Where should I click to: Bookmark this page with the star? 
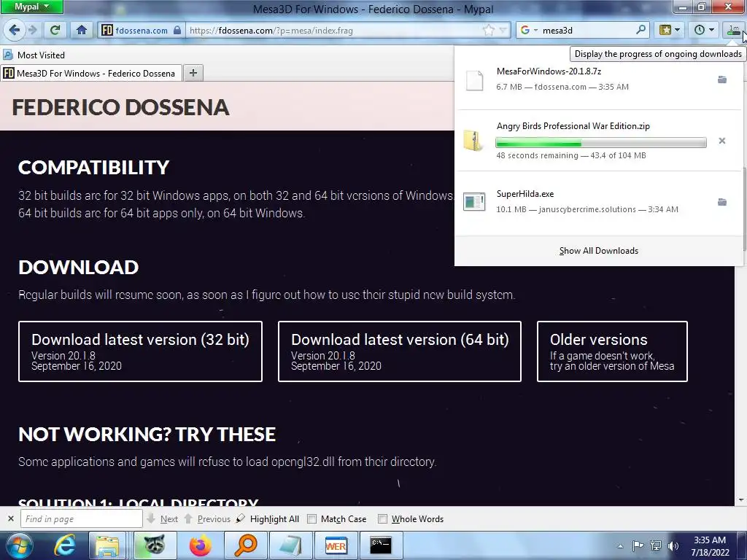488,31
